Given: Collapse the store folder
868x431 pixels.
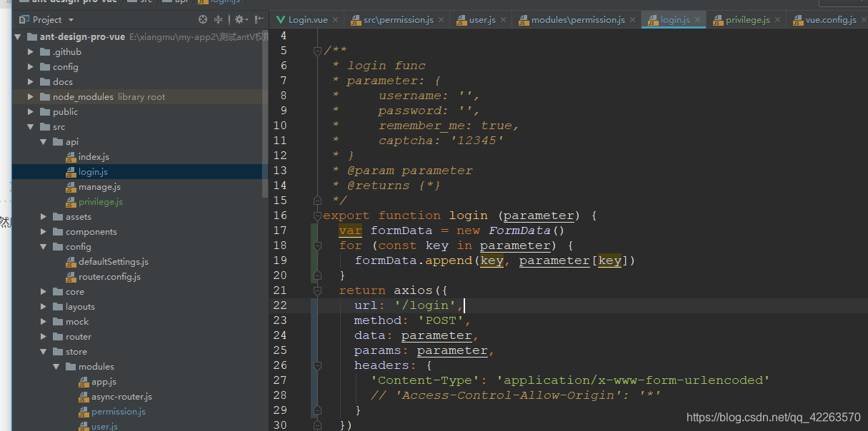Looking at the screenshot, I should click(43, 351).
